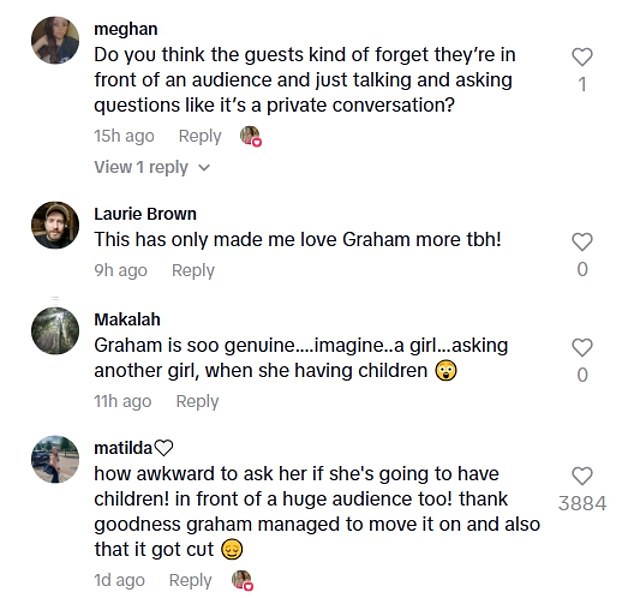
Task: Reply to Laurie Brown's comment
Action: pos(193,270)
